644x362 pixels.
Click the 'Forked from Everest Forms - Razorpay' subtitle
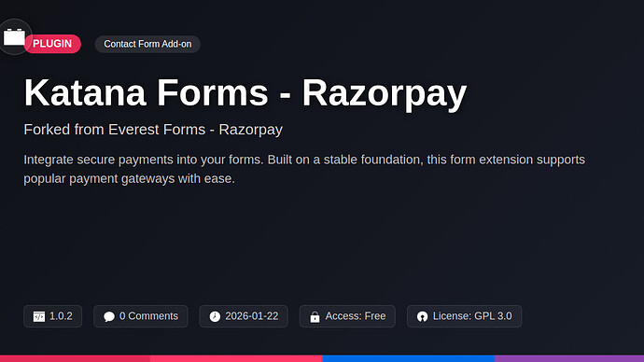(x=153, y=130)
